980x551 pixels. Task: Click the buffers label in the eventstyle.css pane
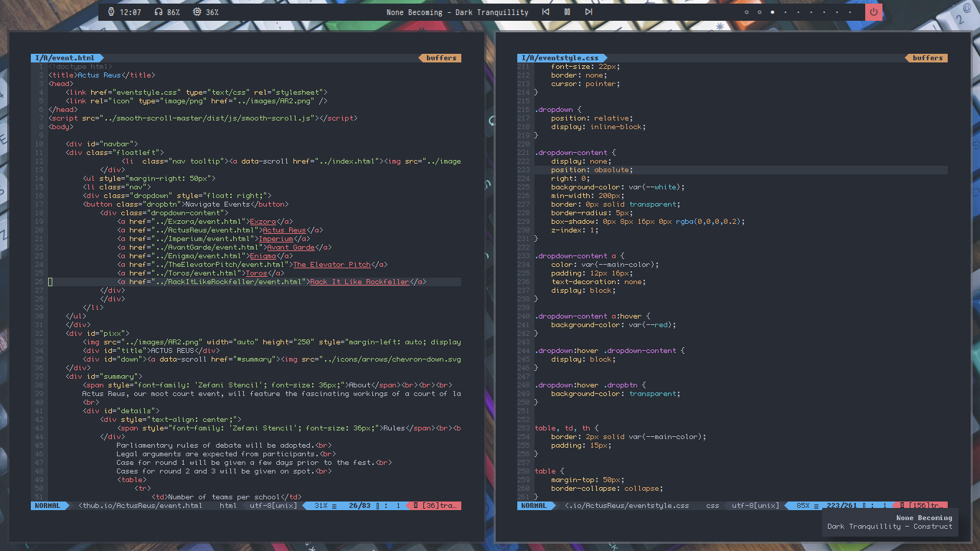coord(928,58)
